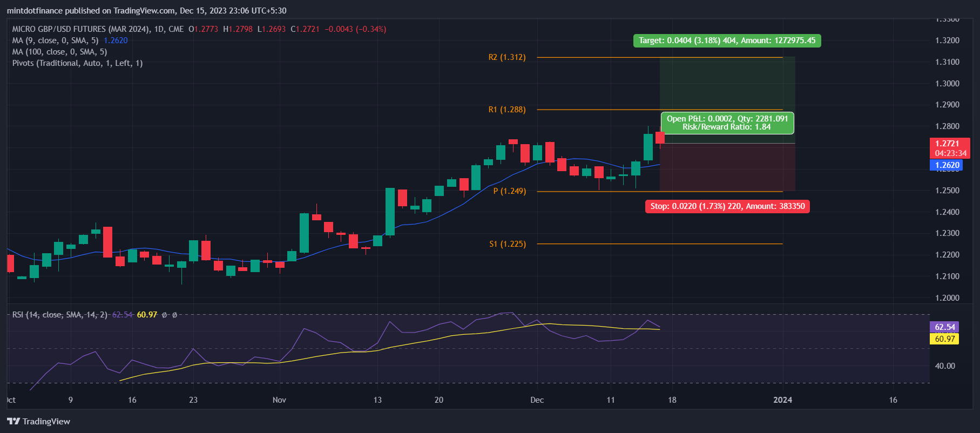Click the blue 1.2620 MA price tag

click(947, 165)
